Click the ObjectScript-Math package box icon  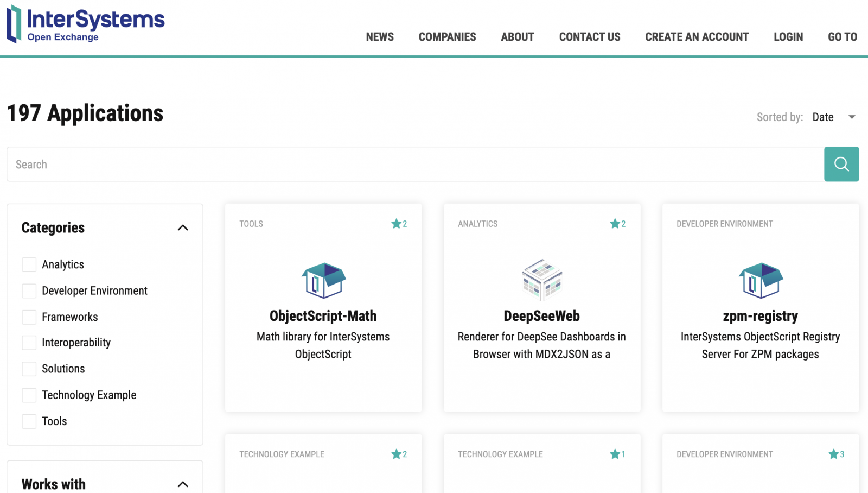tap(323, 280)
